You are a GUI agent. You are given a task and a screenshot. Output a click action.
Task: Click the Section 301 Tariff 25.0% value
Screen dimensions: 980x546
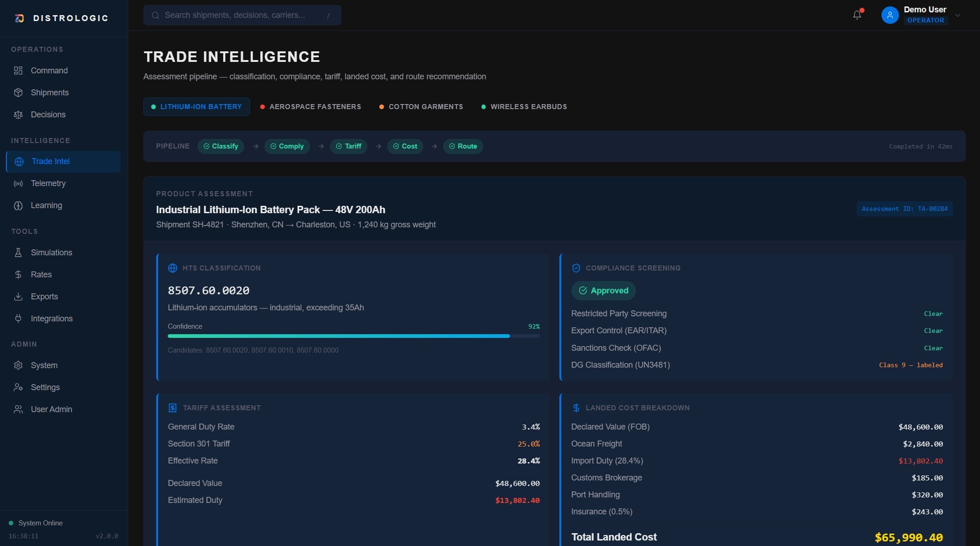(x=529, y=444)
